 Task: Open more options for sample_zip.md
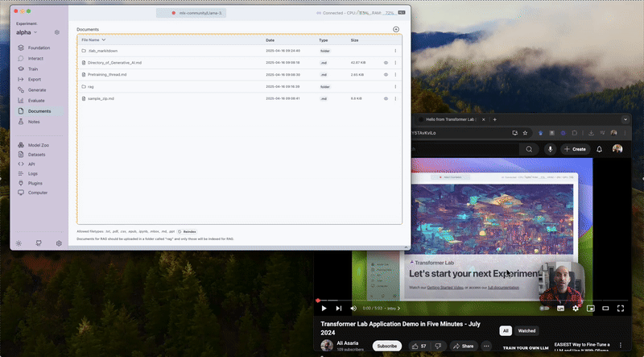(395, 98)
